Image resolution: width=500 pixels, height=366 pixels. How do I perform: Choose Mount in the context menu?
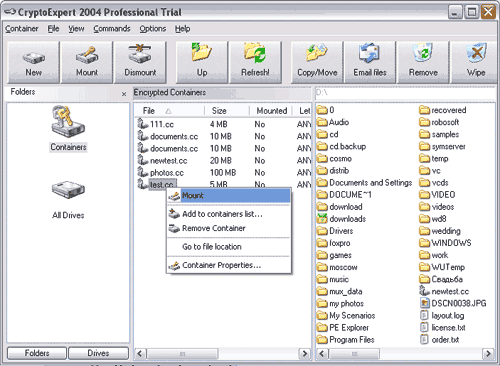tap(229, 195)
